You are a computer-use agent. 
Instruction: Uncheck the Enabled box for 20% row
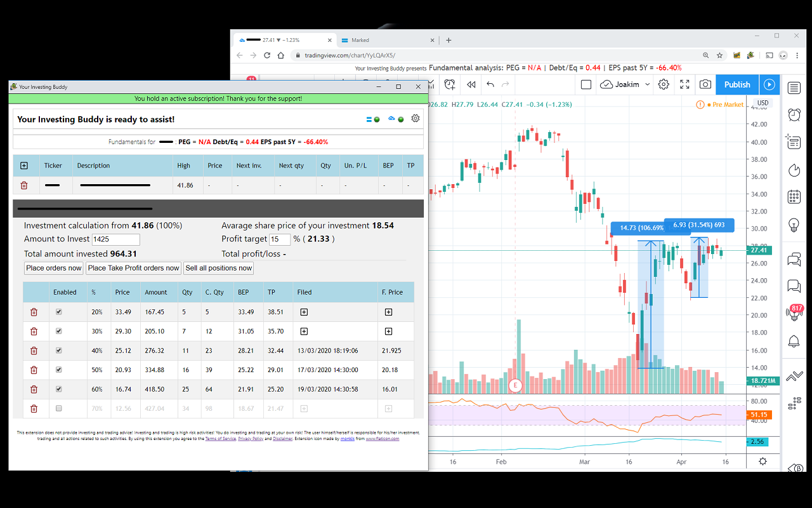click(59, 312)
